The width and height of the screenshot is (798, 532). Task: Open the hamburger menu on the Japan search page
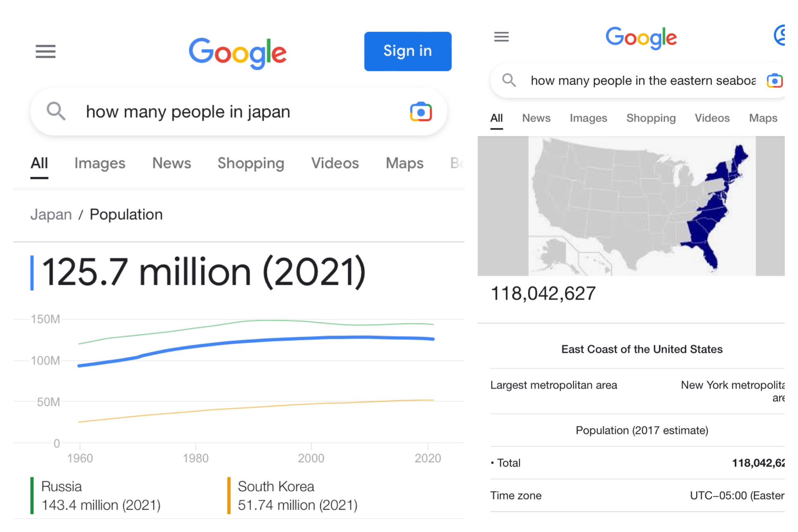(x=45, y=52)
